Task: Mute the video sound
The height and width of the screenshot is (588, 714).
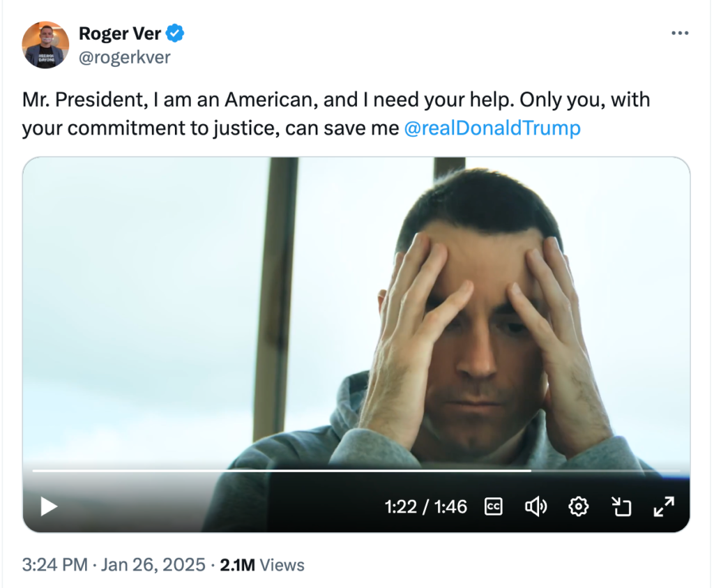Action: point(535,506)
